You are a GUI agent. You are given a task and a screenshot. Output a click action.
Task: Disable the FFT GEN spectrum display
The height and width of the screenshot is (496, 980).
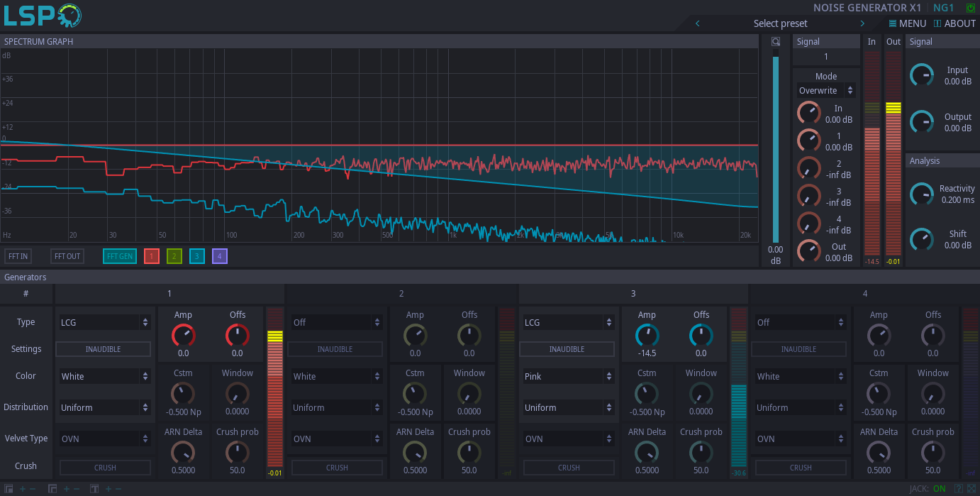click(x=119, y=255)
